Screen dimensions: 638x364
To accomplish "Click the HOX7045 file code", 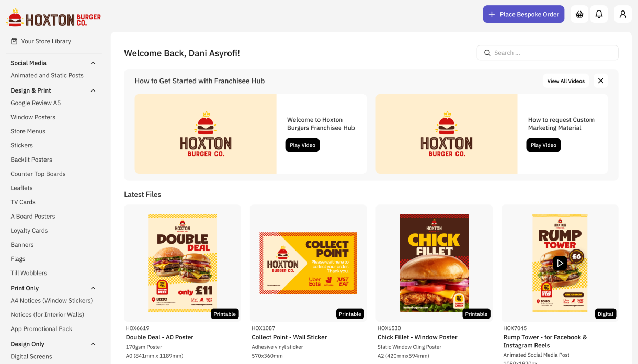I will [515, 328].
